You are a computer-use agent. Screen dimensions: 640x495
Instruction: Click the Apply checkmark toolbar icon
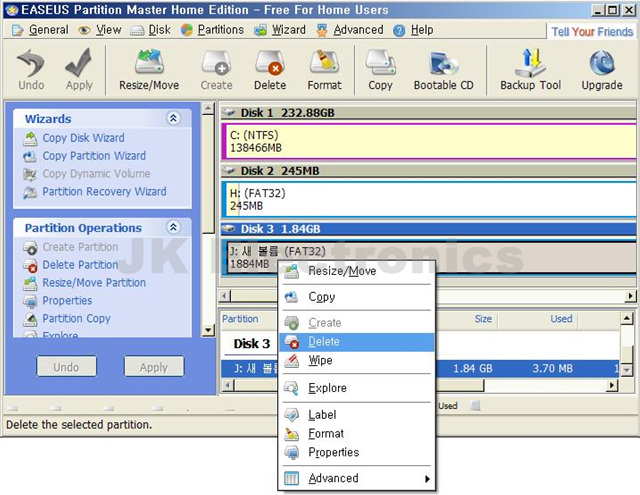point(79,69)
